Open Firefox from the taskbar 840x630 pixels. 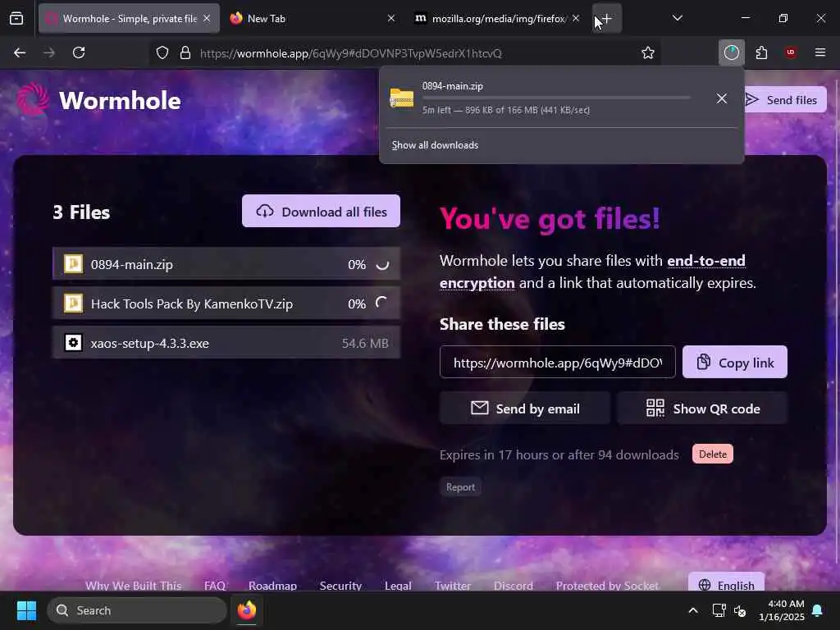click(x=246, y=610)
